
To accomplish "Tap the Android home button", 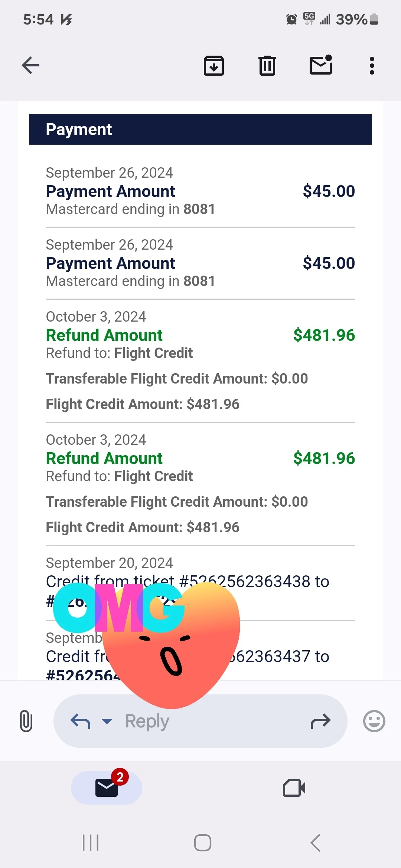I will pyautogui.click(x=203, y=843).
